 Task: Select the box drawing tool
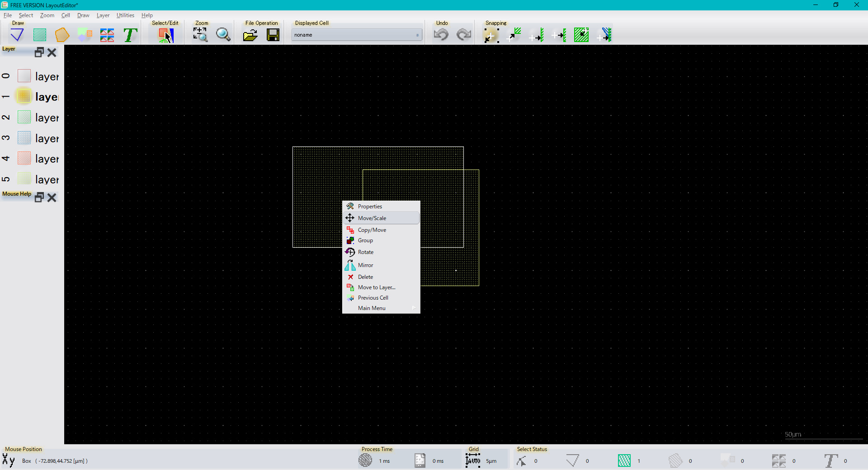[40, 35]
